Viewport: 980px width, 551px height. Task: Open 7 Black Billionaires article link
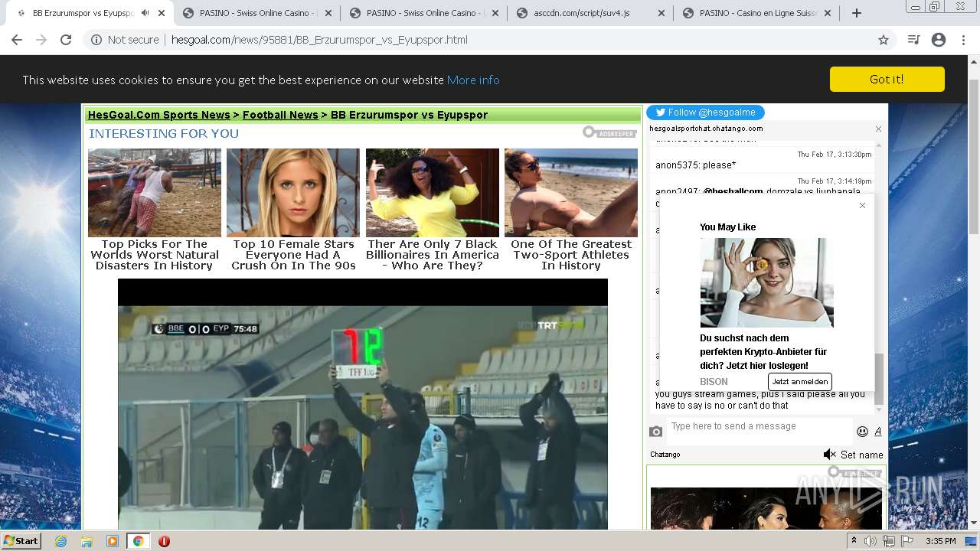tap(433, 255)
